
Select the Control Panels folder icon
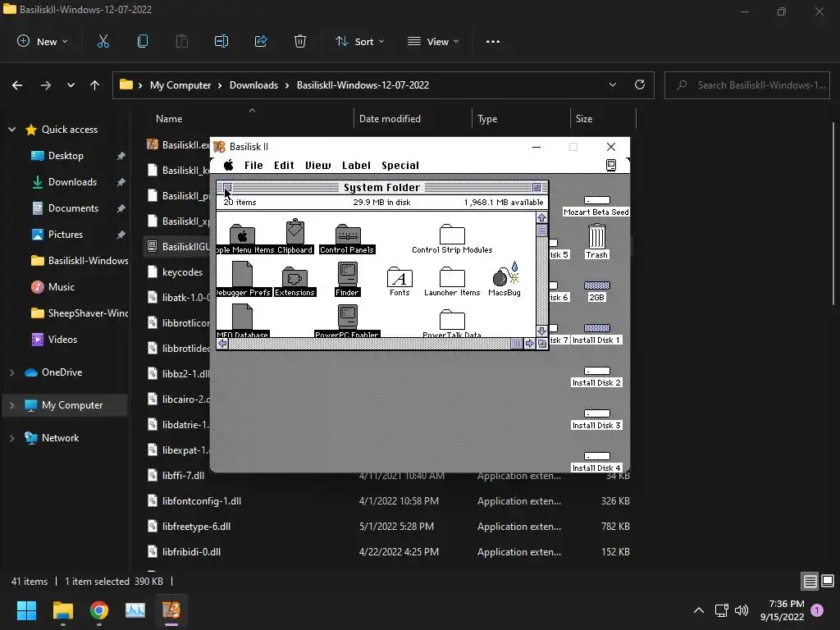click(348, 234)
